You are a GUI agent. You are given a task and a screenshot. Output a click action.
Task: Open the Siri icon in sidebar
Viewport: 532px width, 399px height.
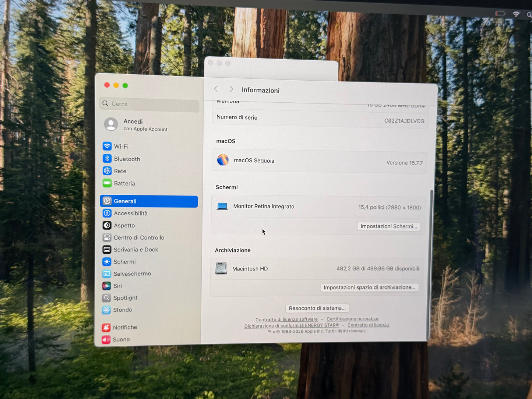[106, 286]
